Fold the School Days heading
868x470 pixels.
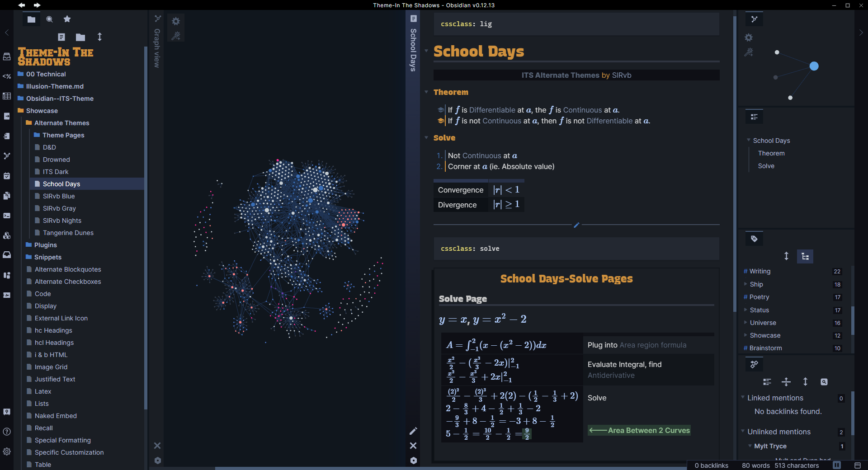click(x=426, y=51)
